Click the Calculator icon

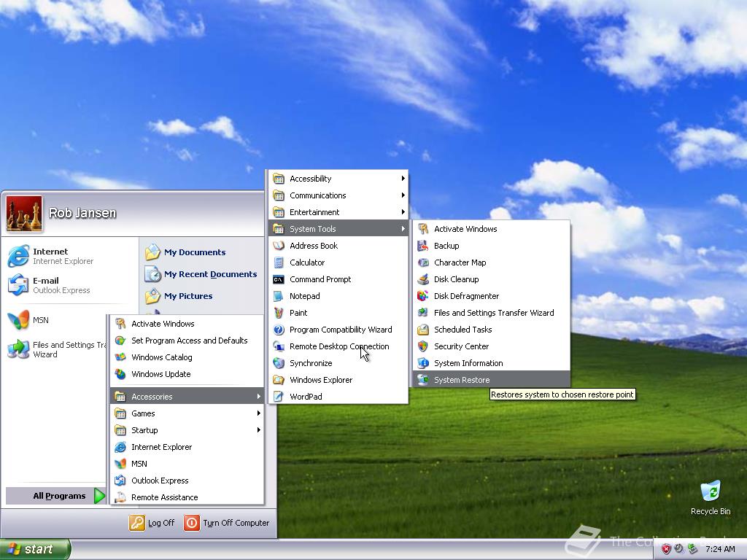pos(279,262)
